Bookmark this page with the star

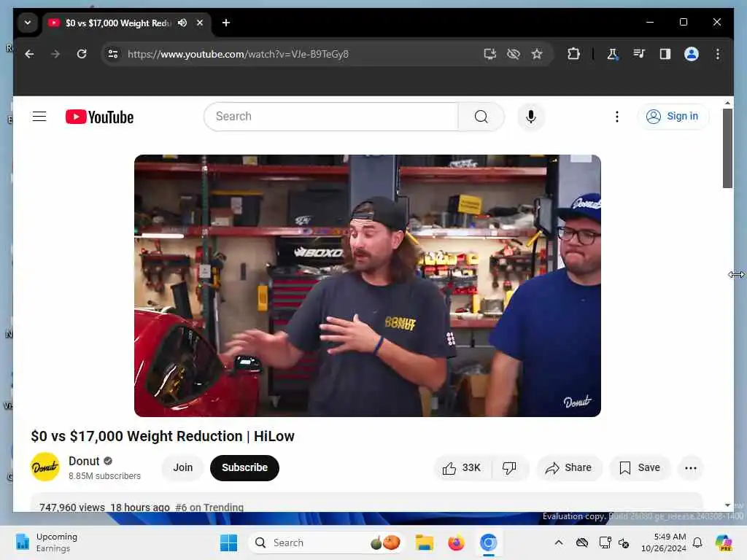(537, 54)
